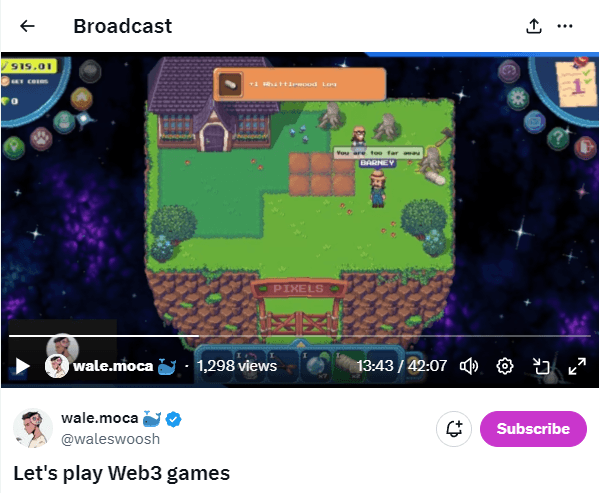The height and width of the screenshot is (493, 599).
Task: Click the in-game paw print pets icon
Action: click(41, 138)
